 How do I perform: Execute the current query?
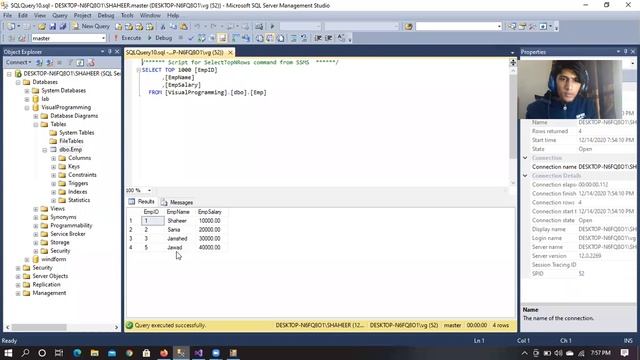127,38
